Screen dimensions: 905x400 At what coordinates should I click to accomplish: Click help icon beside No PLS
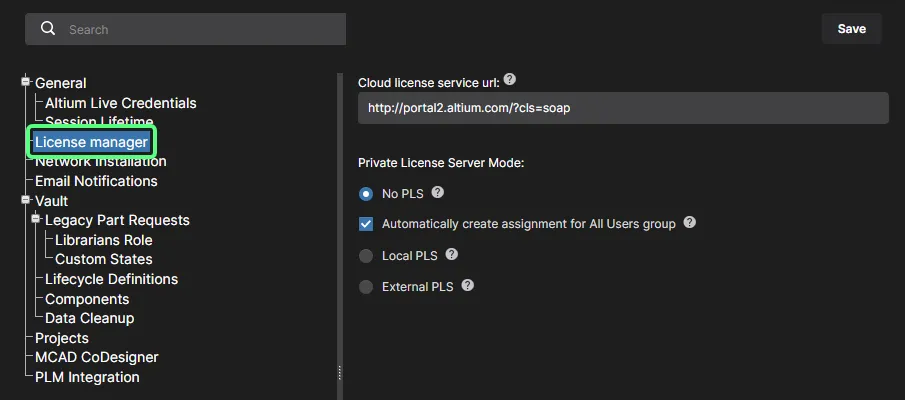pos(437,192)
